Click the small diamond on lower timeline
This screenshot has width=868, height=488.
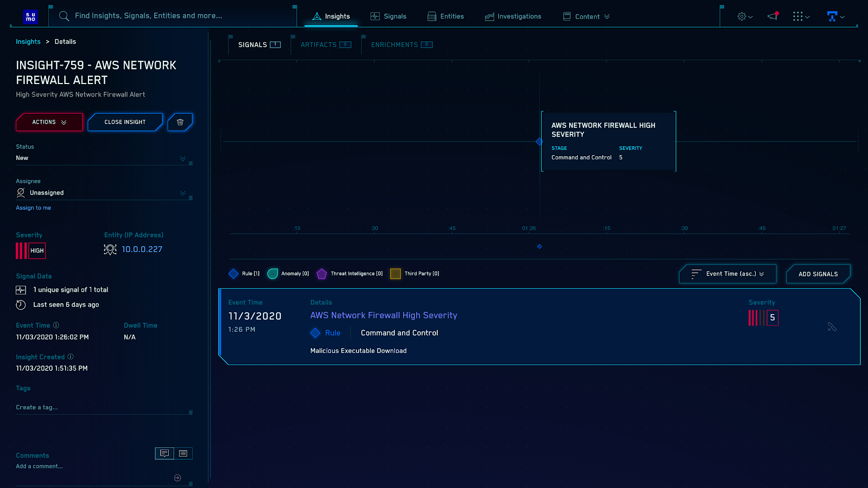pyautogui.click(x=539, y=247)
